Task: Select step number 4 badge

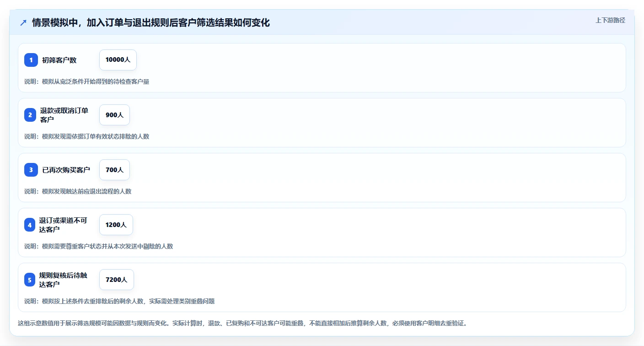Action: [30, 225]
